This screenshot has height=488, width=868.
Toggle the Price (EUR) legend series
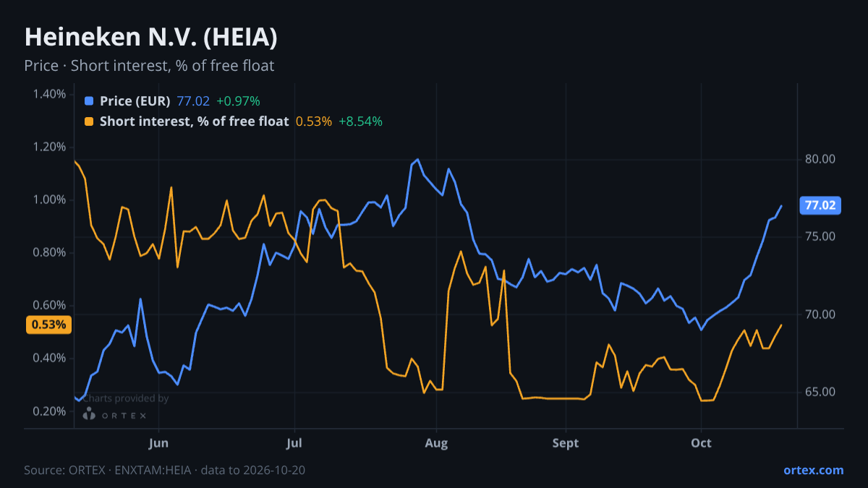[135, 101]
